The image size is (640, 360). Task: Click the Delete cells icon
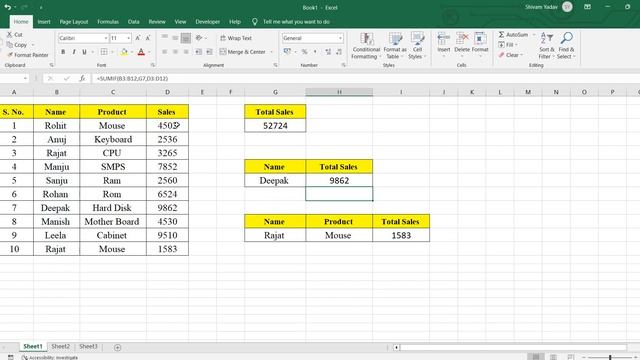click(x=462, y=39)
